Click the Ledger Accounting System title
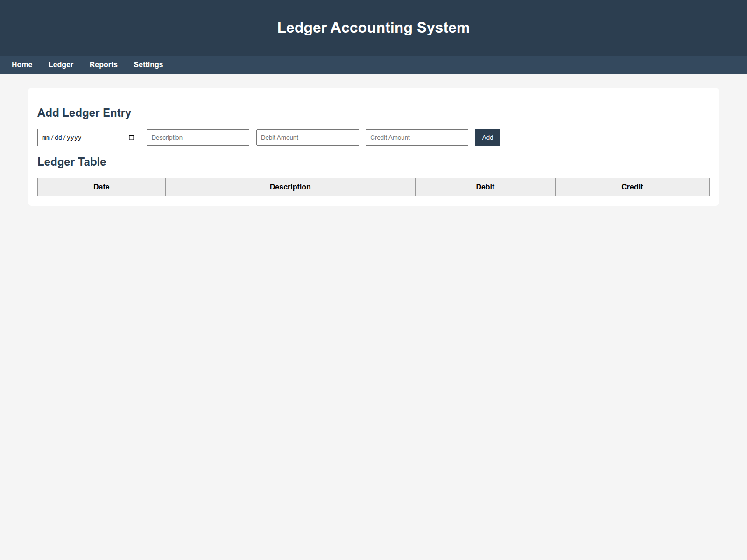This screenshot has width=747, height=560. pyautogui.click(x=373, y=28)
